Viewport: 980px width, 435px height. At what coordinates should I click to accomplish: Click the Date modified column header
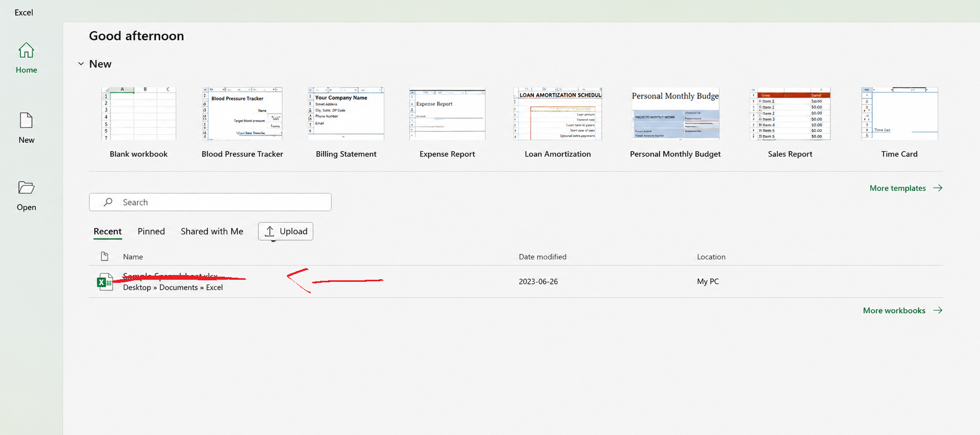coord(542,257)
